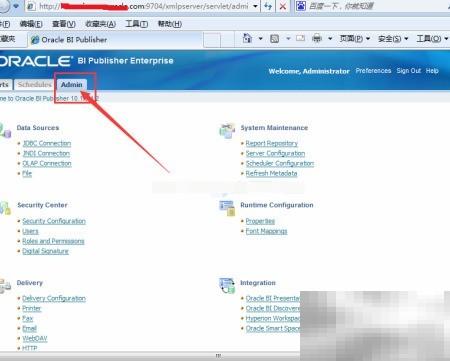This screenshot has height=361, width=450.
Task: Open the Email delivery link
Action: tap(29, 328)
